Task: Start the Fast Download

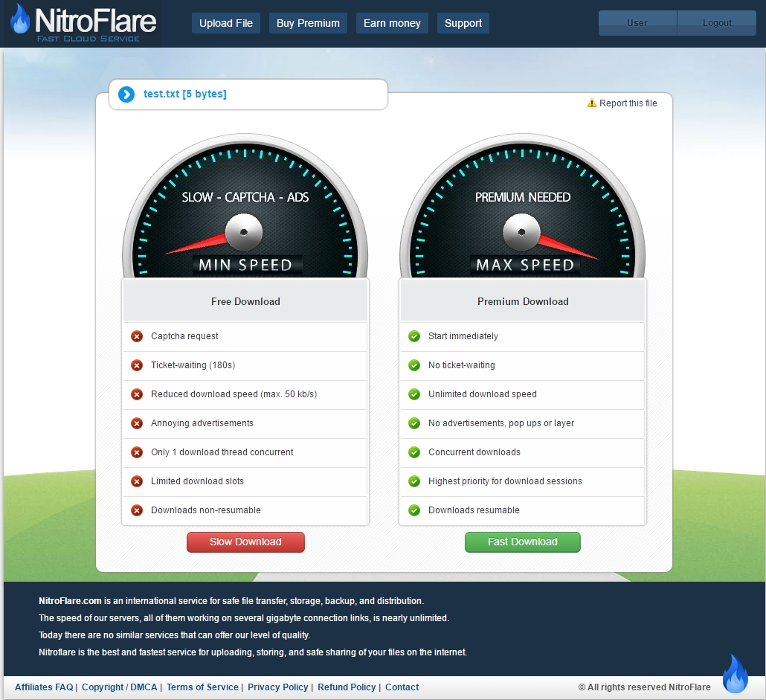Action: click(x=523, y=542)
